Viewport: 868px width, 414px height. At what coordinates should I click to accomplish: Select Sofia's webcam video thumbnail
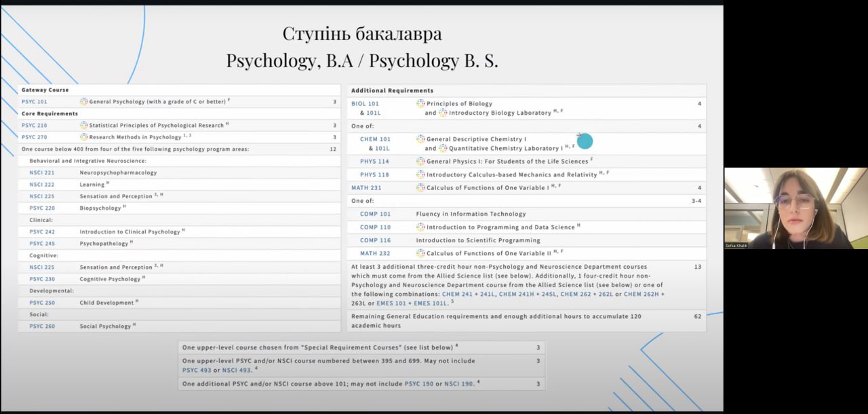pyautogui.click(x=795, y=208)
